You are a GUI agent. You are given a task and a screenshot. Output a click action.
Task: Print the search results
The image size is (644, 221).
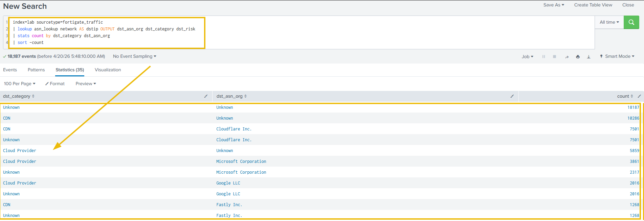coord(578,57)
